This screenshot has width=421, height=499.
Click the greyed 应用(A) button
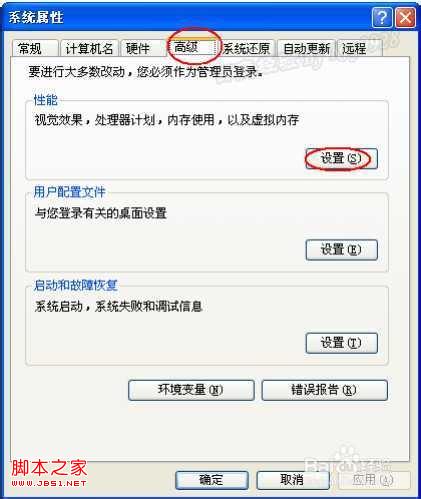pos(374,480)
